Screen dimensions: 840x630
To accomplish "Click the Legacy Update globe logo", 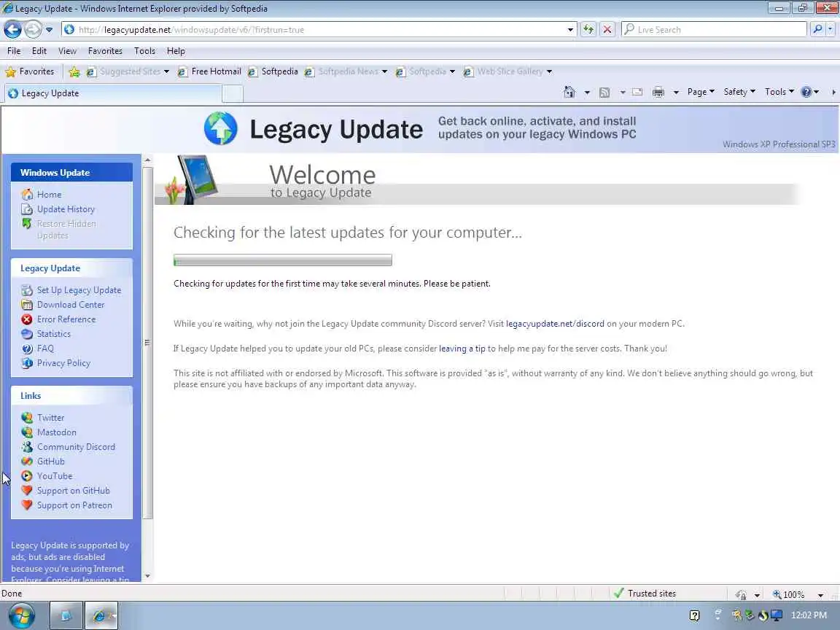I will click(220, 128).
